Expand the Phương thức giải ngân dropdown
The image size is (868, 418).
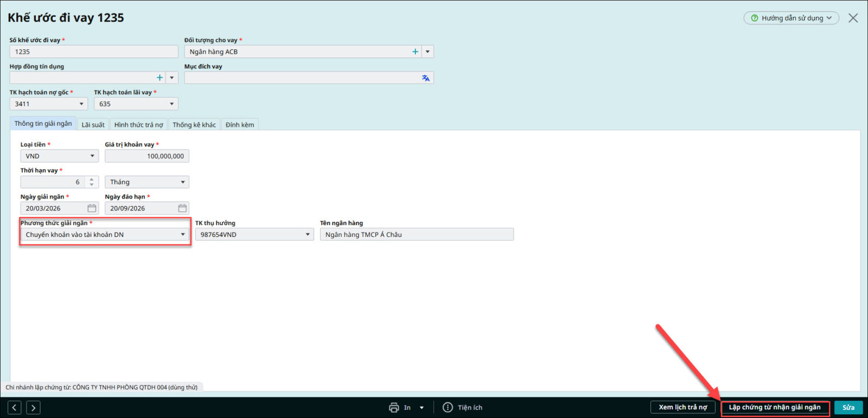183,235
